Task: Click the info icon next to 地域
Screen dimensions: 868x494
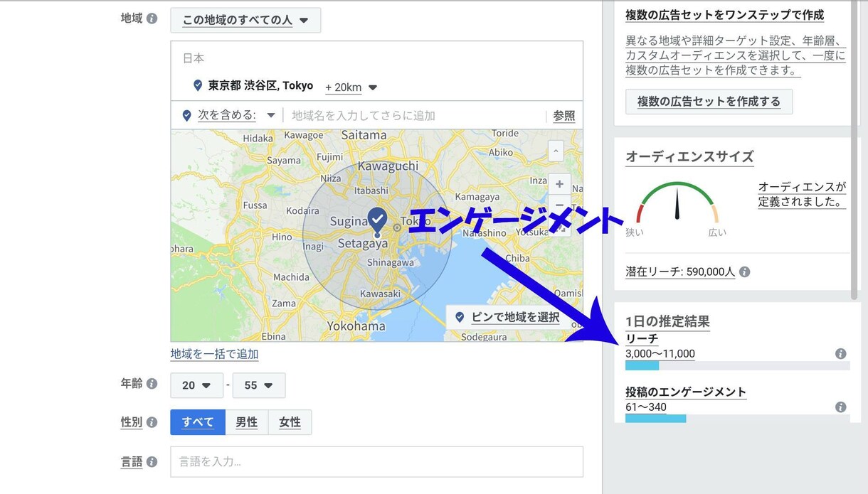Action: 152,18
